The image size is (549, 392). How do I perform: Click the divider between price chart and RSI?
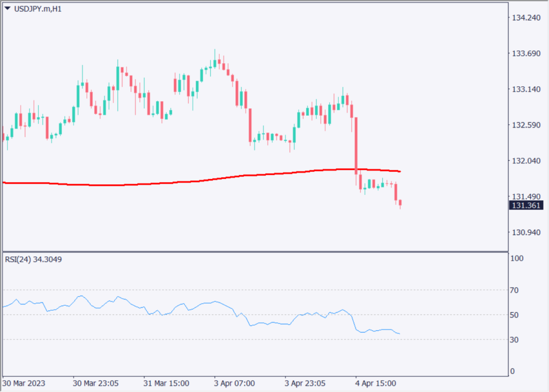pos(255,251)
